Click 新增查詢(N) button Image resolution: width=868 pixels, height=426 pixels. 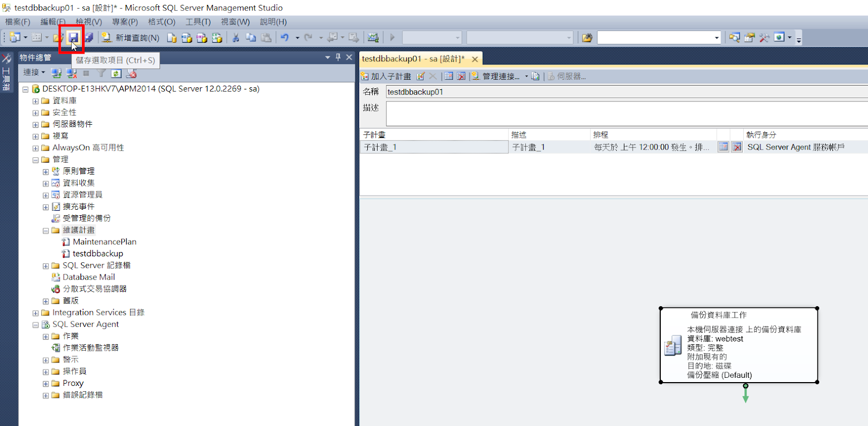(x=131, y=37)
